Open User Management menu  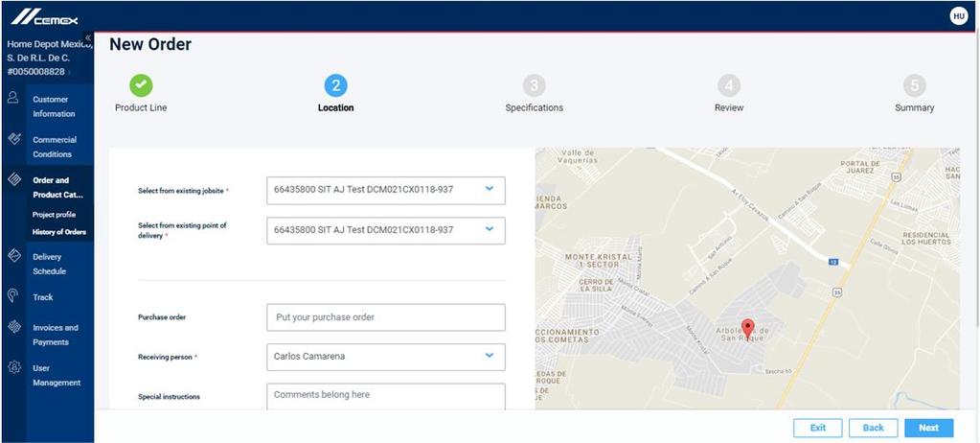point(57,376)
